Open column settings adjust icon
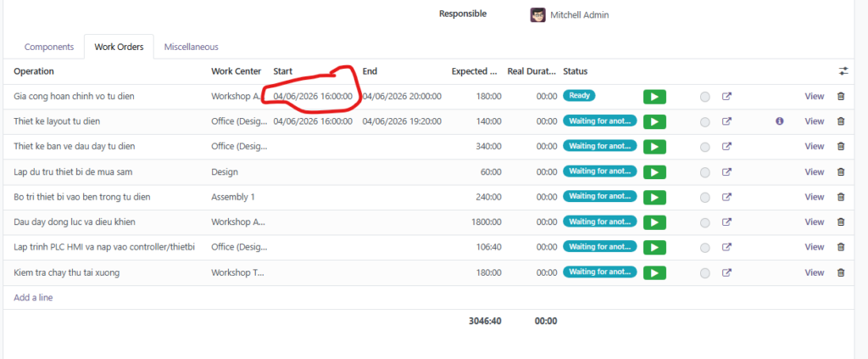Viewport: 868px width, 359px height. [843, 71]
